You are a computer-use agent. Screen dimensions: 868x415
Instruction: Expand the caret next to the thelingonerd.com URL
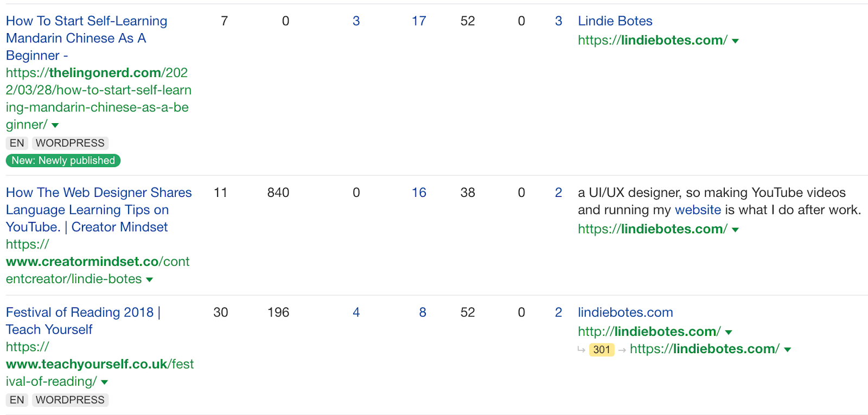(x=55, y=125)
